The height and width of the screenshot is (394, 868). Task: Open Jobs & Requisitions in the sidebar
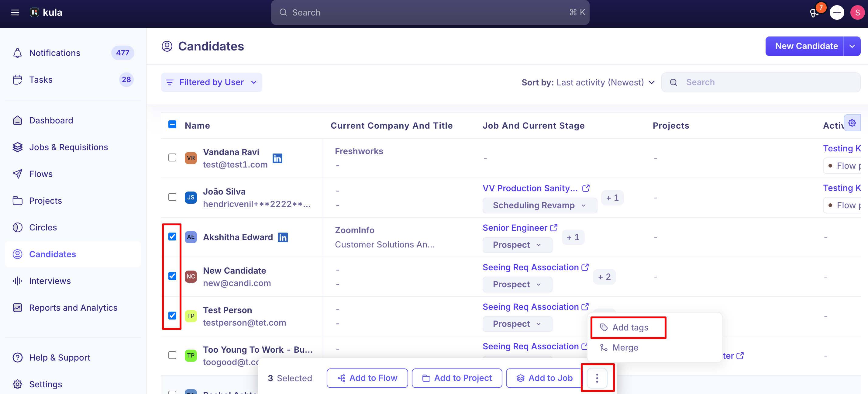(x=73, y=147)
